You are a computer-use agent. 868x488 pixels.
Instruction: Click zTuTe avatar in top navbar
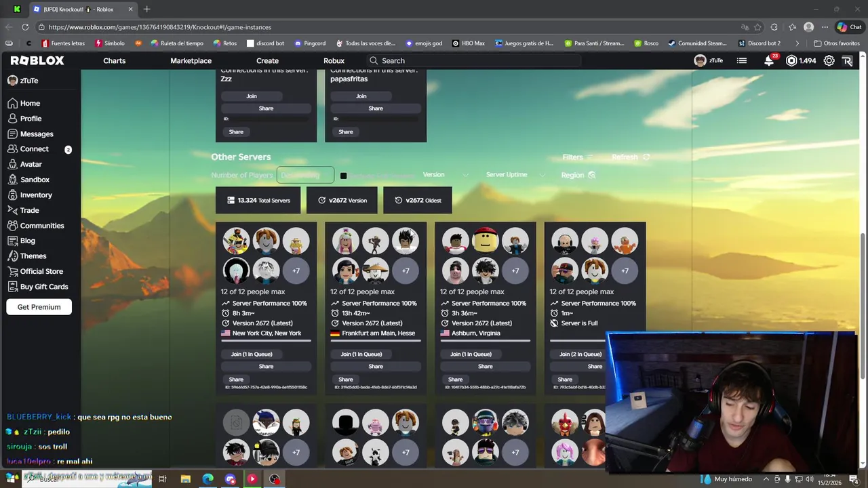700,60
